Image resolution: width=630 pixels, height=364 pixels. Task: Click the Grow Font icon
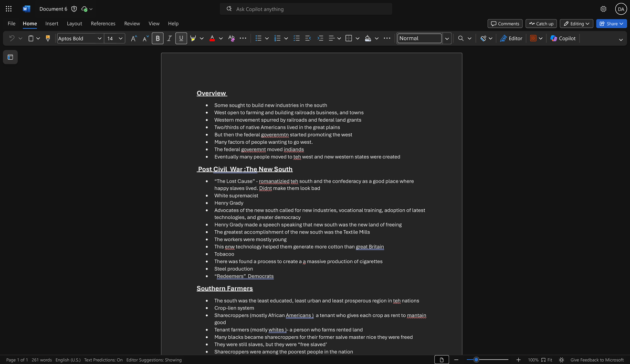click(x=133, y=38)
